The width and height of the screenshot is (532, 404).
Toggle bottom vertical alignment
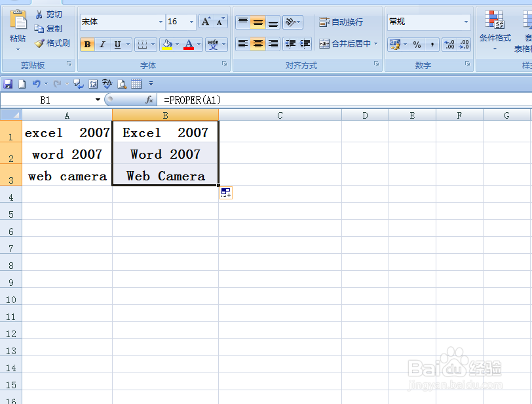273,22
